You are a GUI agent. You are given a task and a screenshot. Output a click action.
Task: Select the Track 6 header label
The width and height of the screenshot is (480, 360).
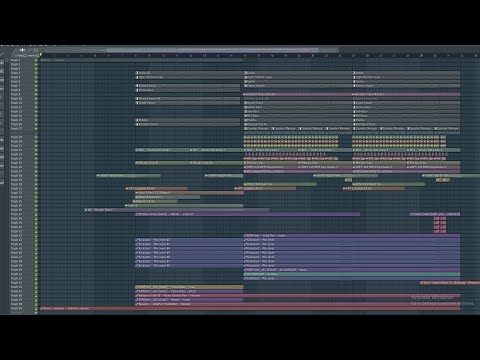click(x=16, y=82)
